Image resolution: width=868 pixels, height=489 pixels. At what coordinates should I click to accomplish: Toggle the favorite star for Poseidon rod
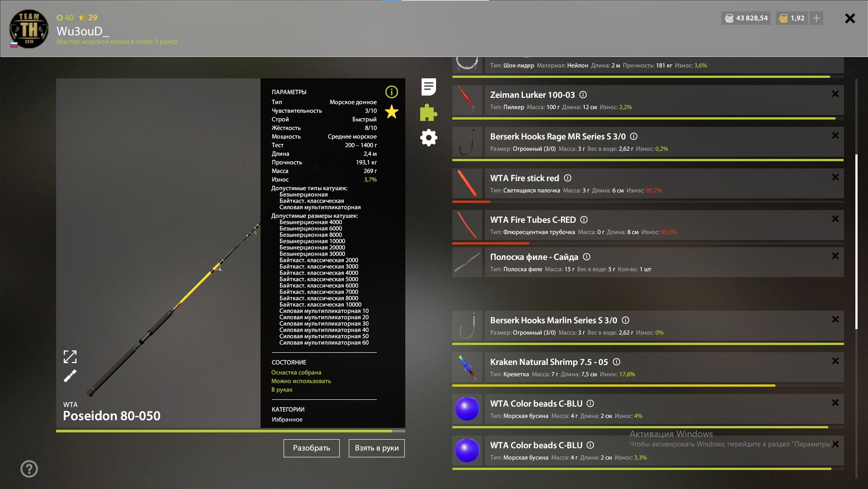[x=392, y=112]
